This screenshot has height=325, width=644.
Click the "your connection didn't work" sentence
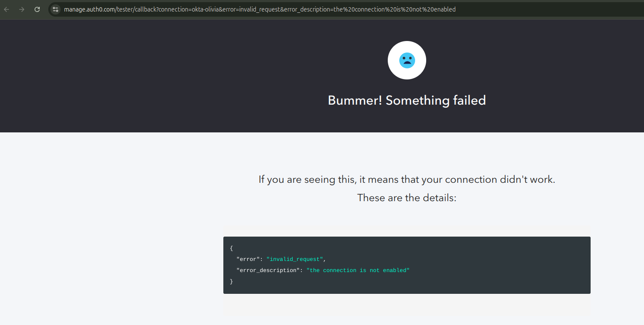point(488,179)
